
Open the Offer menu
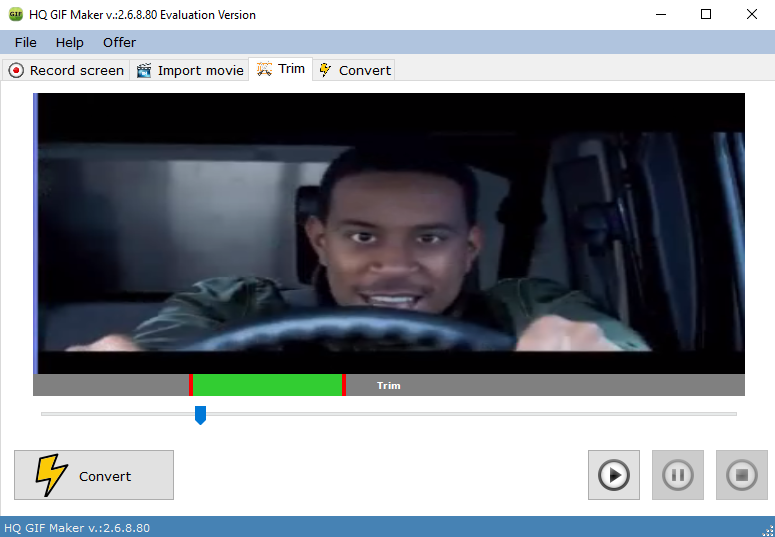(x=119, y=43)
